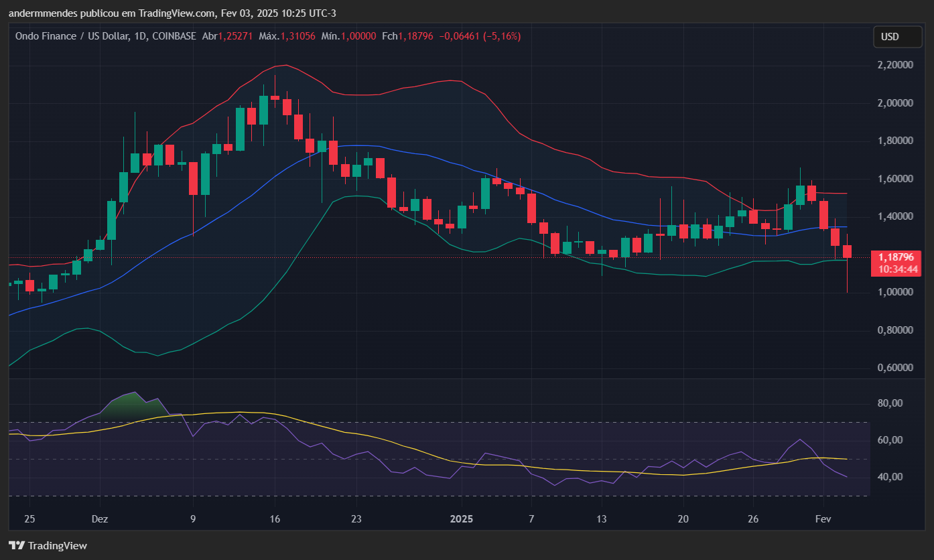This screenshot has height=560, width=934.
Task: Click the 25 date axis label
Action: 29,519
